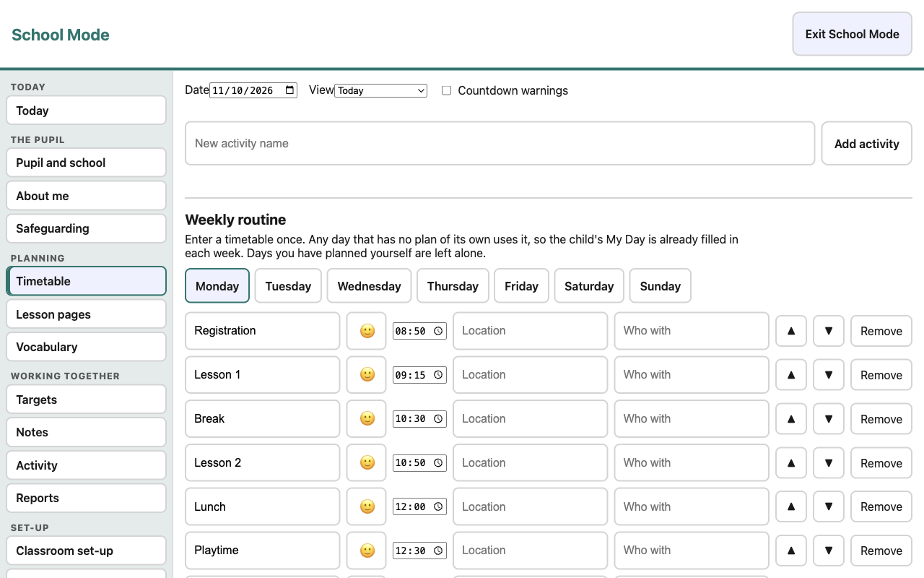Open Lesson pages in the sidebar
924x578 pixels.
86,314
